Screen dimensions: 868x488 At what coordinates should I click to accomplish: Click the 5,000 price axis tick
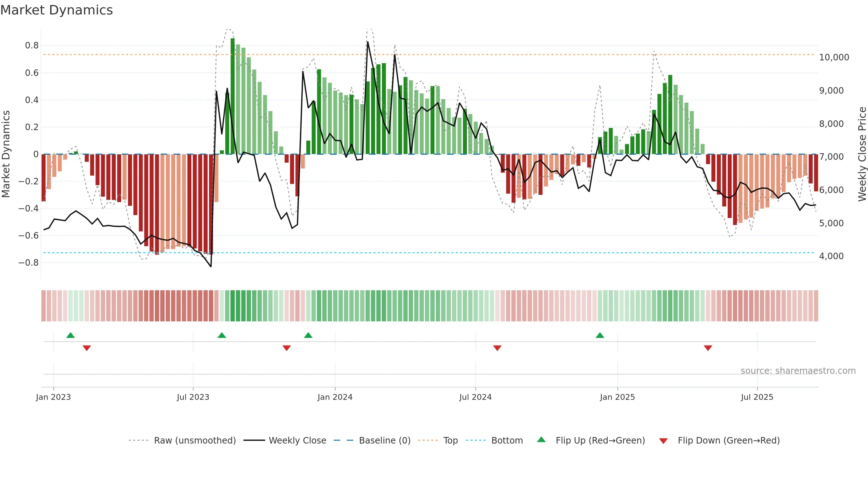point(831,223)
